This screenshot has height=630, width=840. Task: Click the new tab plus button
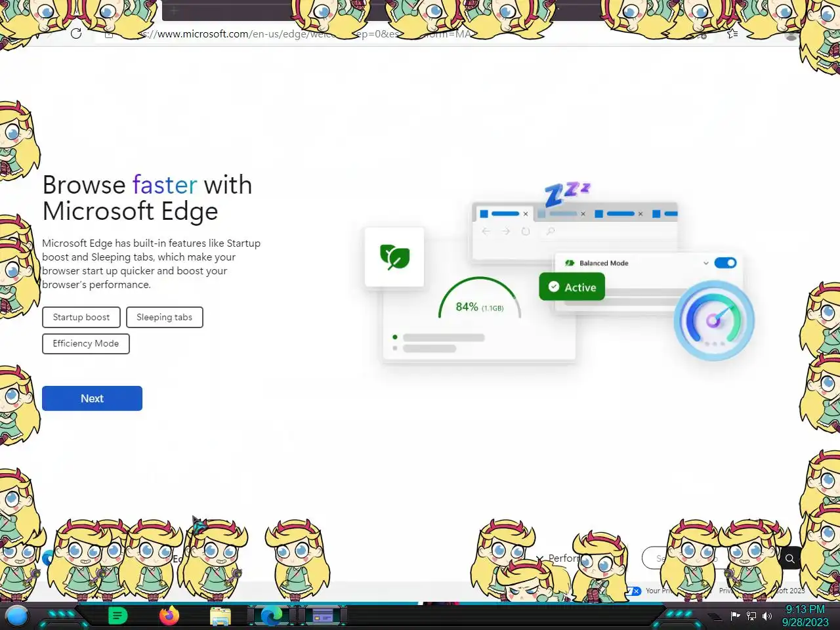tap(174, 10)
